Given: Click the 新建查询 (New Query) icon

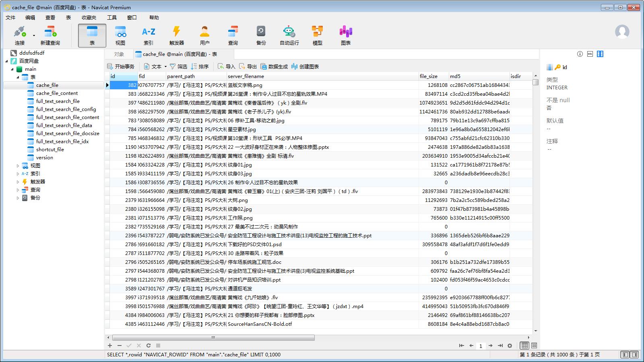Looking at the screenshot, I should point(50,35).
